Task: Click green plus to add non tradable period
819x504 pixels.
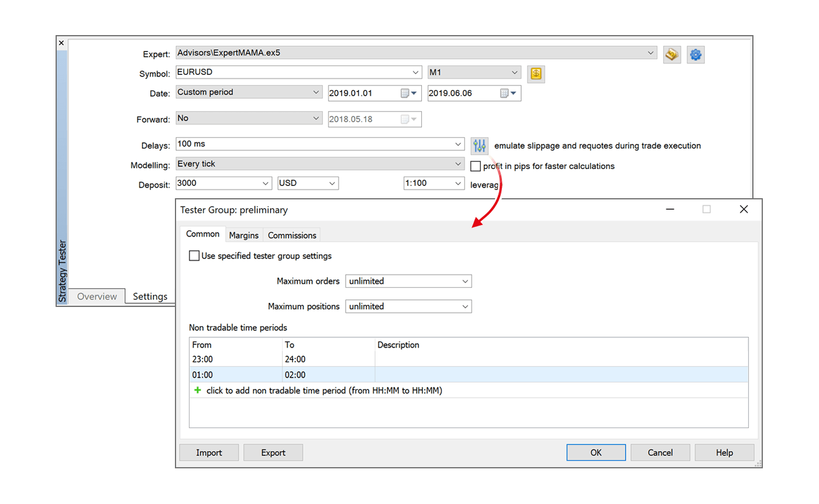Action: pos(197,390)
